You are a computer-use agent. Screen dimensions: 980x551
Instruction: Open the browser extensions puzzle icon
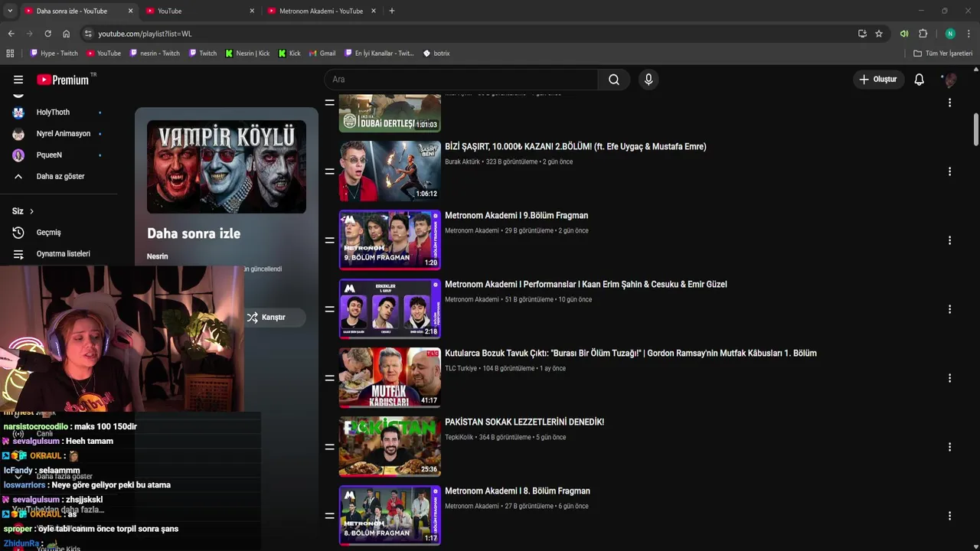(923, 34)
